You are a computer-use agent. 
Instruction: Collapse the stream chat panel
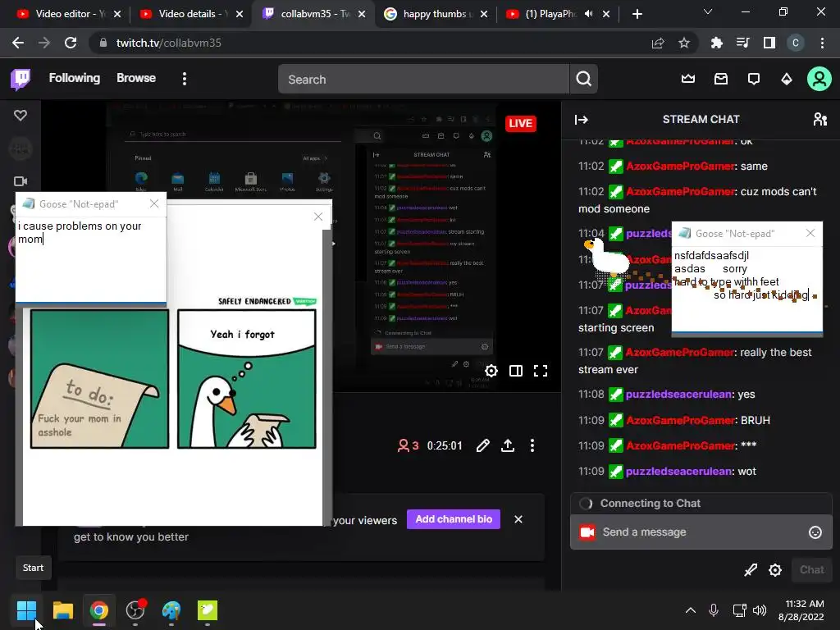[x=582, y=120]
